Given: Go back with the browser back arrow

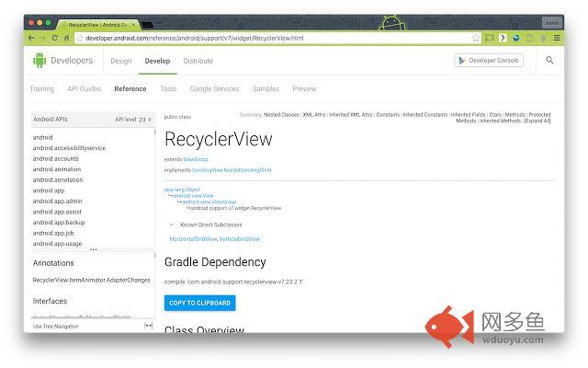Looking at the screenshot, I should tap(31, 38).
